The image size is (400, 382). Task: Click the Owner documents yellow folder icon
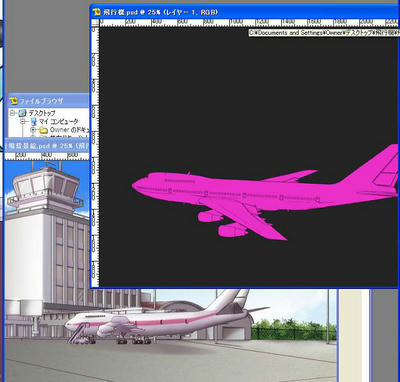(44, 130)
